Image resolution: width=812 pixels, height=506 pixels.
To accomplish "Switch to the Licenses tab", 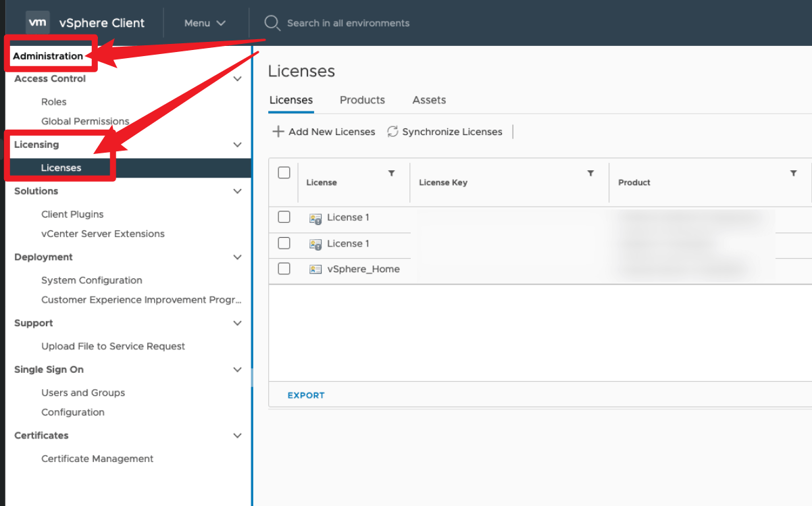I will pyautogui.click(x=291, y=100).
